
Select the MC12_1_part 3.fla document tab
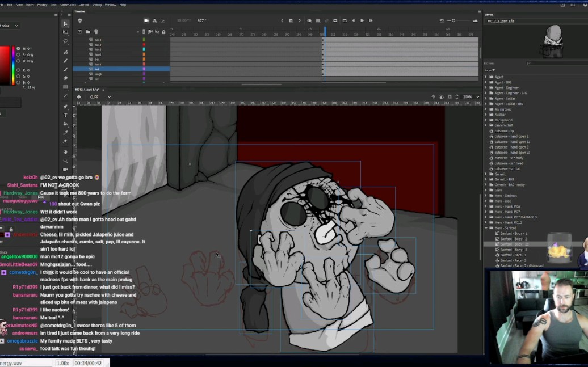click(x=87, y=90)
